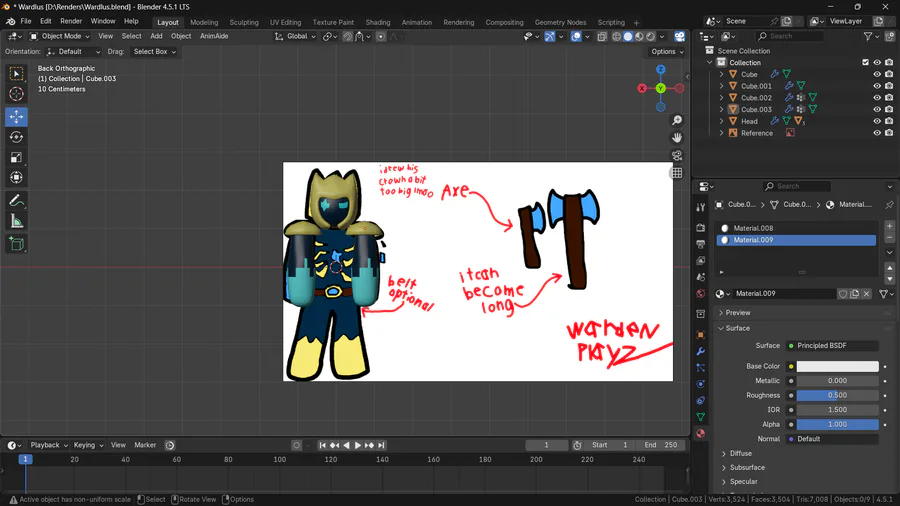Toggle Collection exclude checkbox
Viewport: 900px width, 506px height.
(866, 63)
